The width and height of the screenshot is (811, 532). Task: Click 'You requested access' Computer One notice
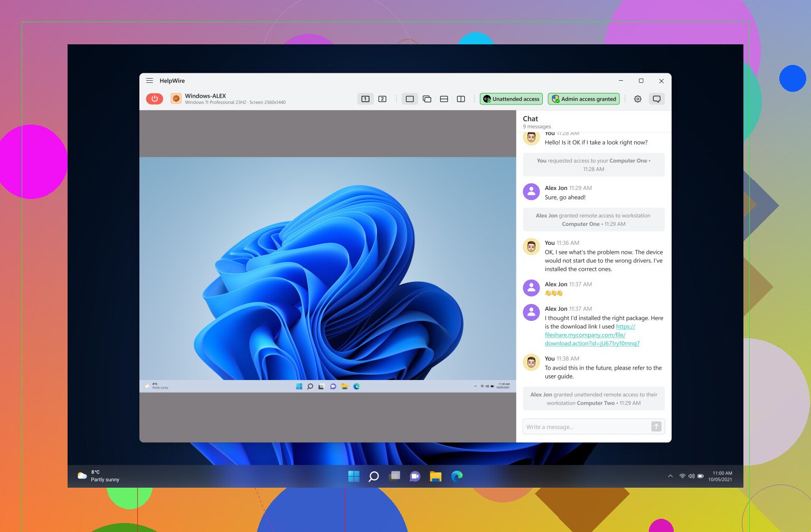point(593,165)
